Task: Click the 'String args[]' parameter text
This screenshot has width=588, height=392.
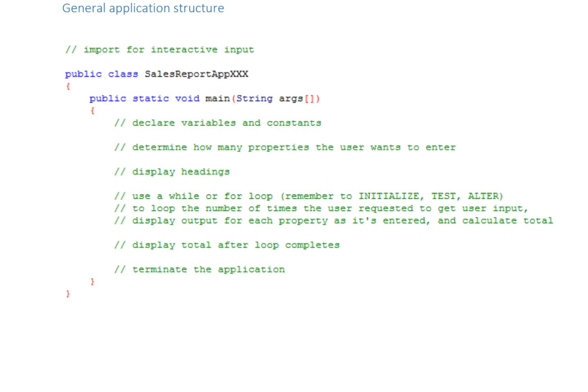Action: pyautogui.click(x=274, y=98)
